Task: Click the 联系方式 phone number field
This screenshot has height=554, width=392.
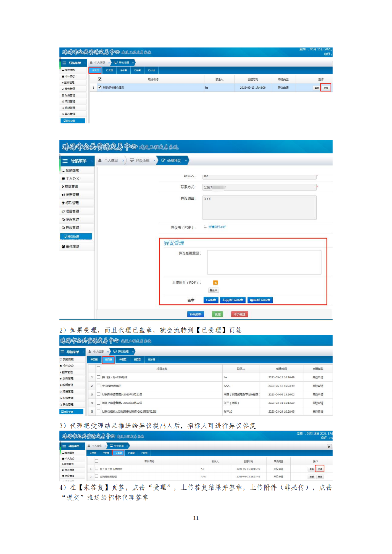Action: [x=259, y=187]
